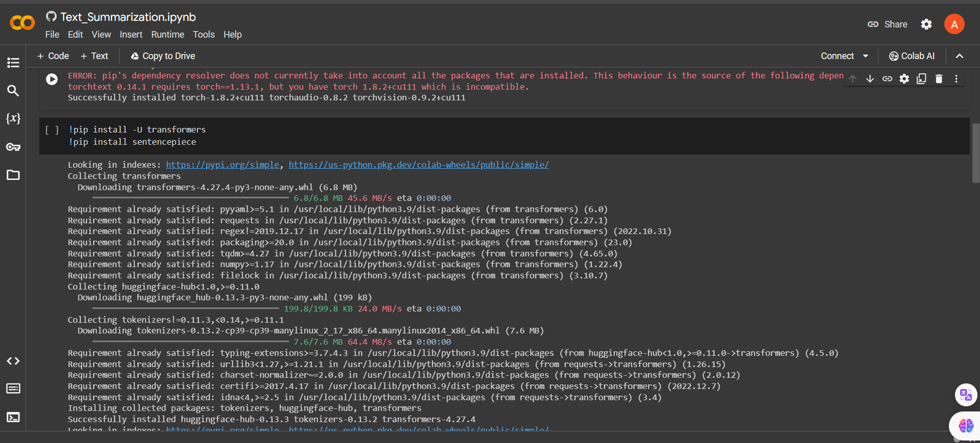The image size is (980, 443).
Task: Click the GitHub icon beside the notebook title
Action: pos(51,17)
